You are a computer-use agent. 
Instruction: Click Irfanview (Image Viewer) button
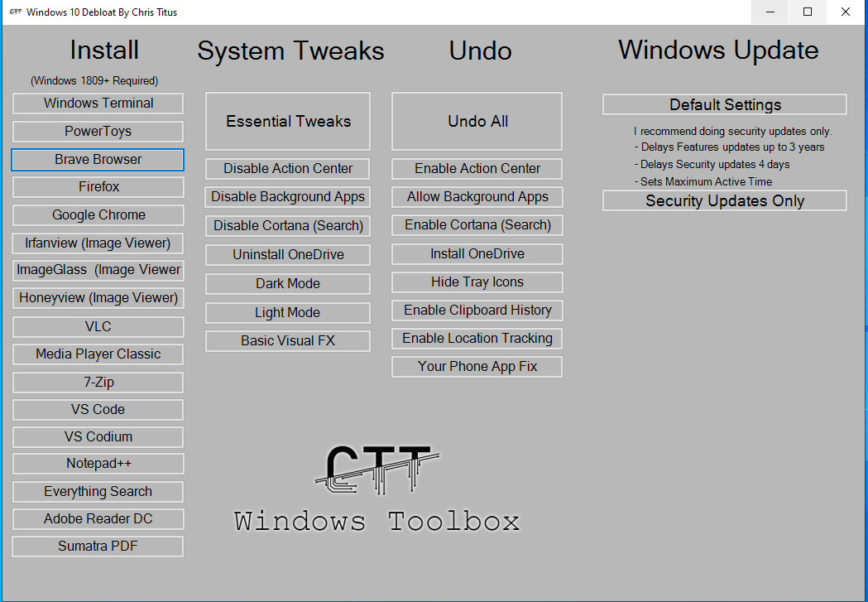point(98,243)
